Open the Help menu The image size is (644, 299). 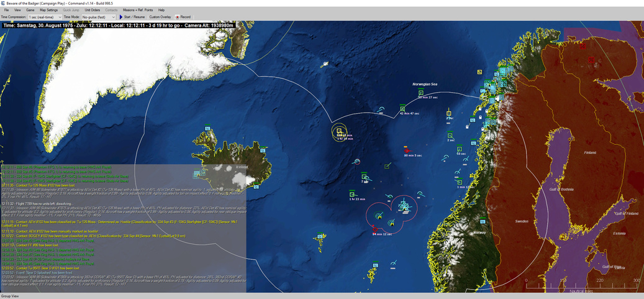click(161, 10)
